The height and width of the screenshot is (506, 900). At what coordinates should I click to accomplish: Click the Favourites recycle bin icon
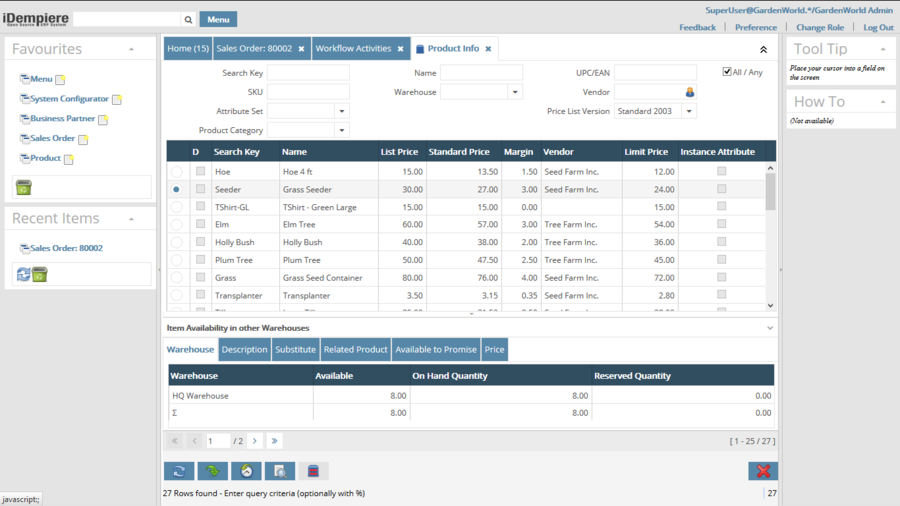pos(24,187)
